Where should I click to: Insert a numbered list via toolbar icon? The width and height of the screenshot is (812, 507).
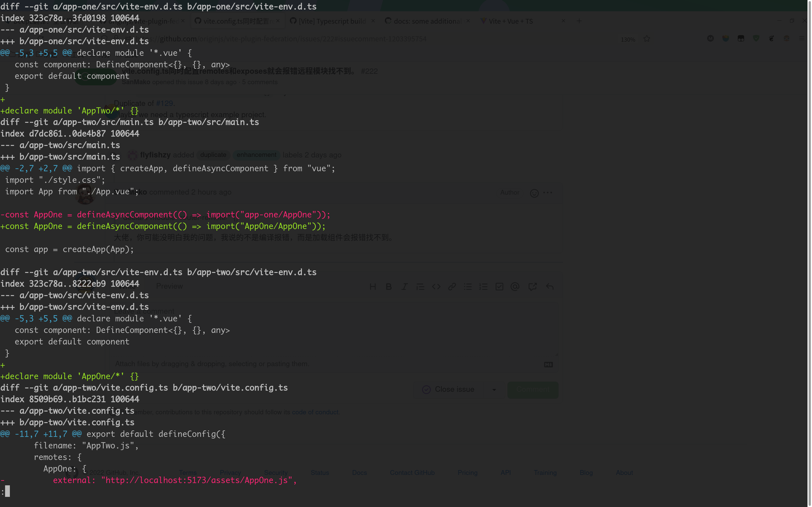click(x=483, y=287)
